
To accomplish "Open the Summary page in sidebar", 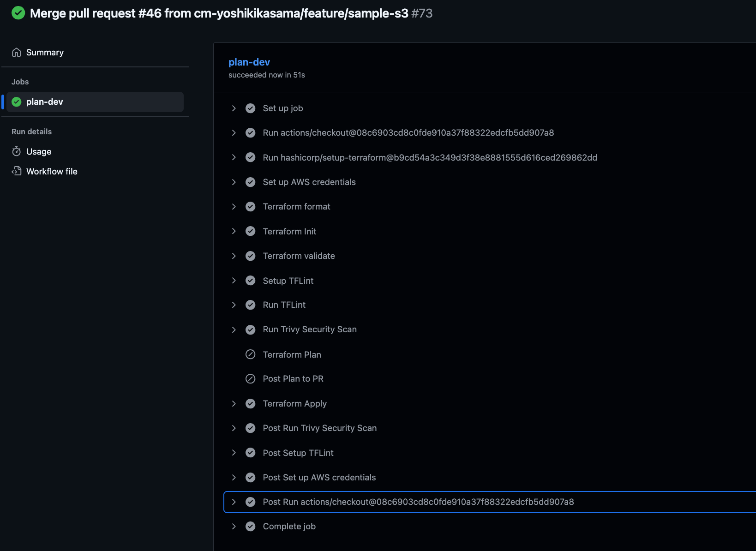I will [x=45, y=53].
